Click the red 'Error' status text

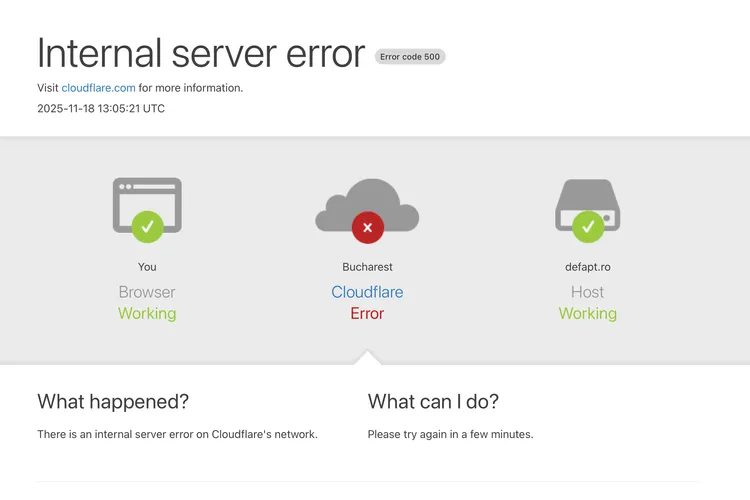367,313
